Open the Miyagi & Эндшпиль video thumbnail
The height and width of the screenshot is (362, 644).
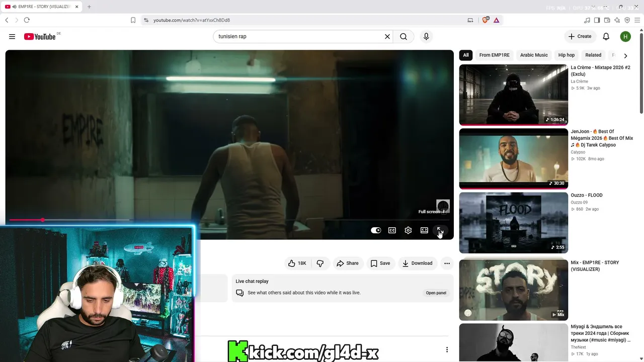[513, 342]
